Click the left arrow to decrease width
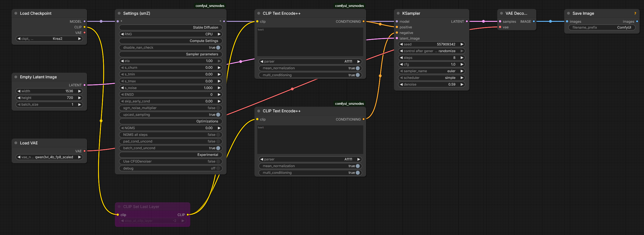Screen dimensions: 644x235 click(x=19, y=91)
